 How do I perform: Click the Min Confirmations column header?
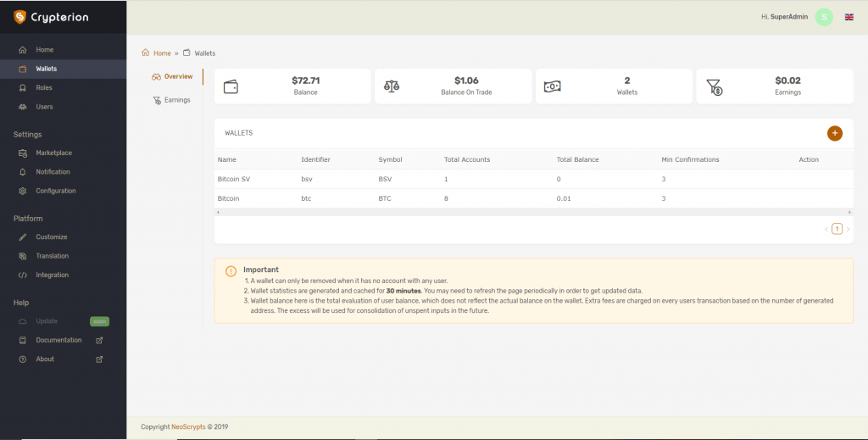tap(690, 159)
